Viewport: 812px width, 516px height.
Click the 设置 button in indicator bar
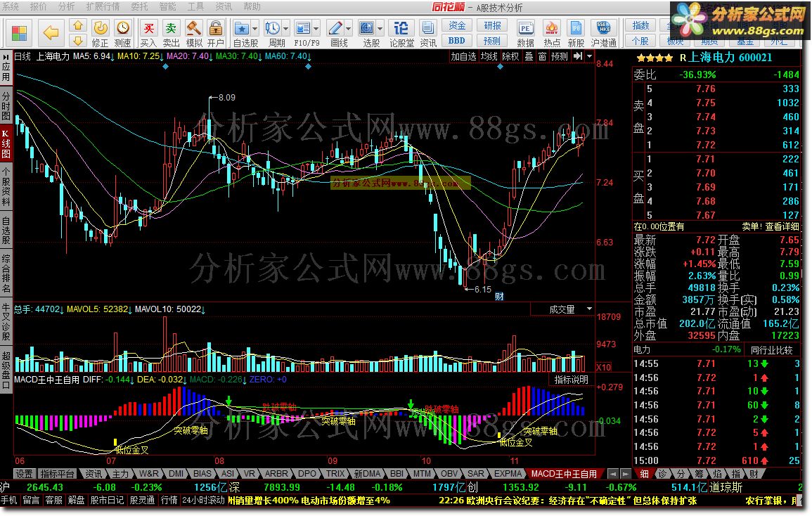24,474
